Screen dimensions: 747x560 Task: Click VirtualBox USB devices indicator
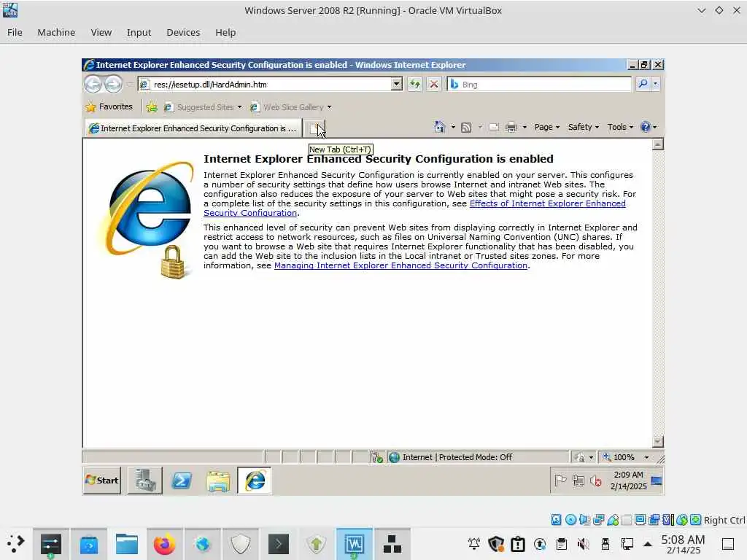point(613,519)
